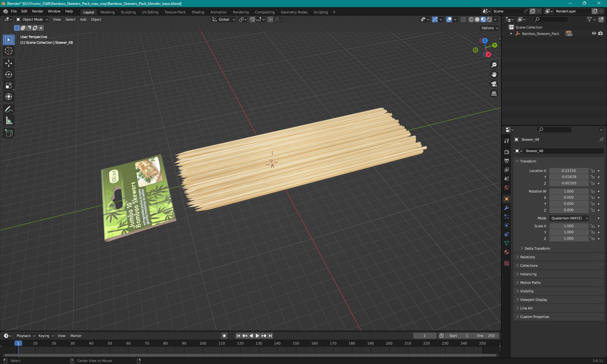This screenshot has height=364, width=607.
Task: Select the Add Cube tool
Action: click(x=9, y=133)
